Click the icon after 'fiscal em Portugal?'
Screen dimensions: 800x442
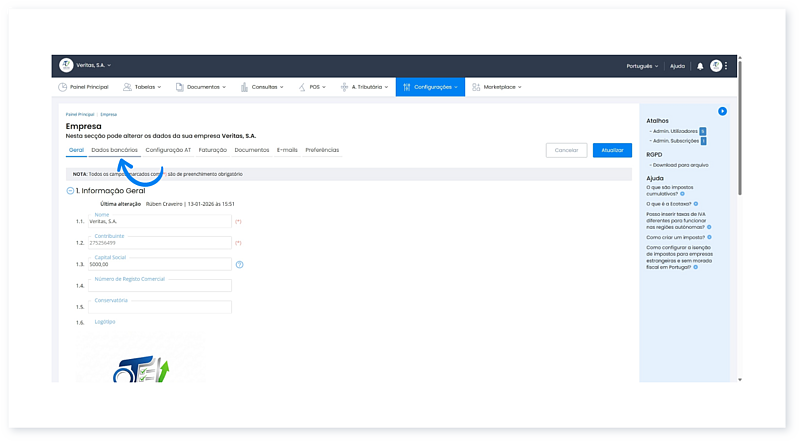point(695,267)
